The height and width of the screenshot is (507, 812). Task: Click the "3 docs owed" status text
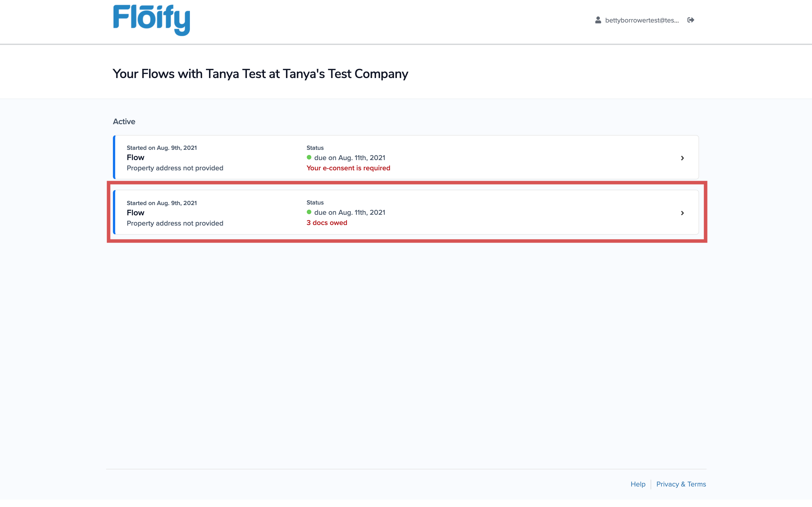click(327, 223)
